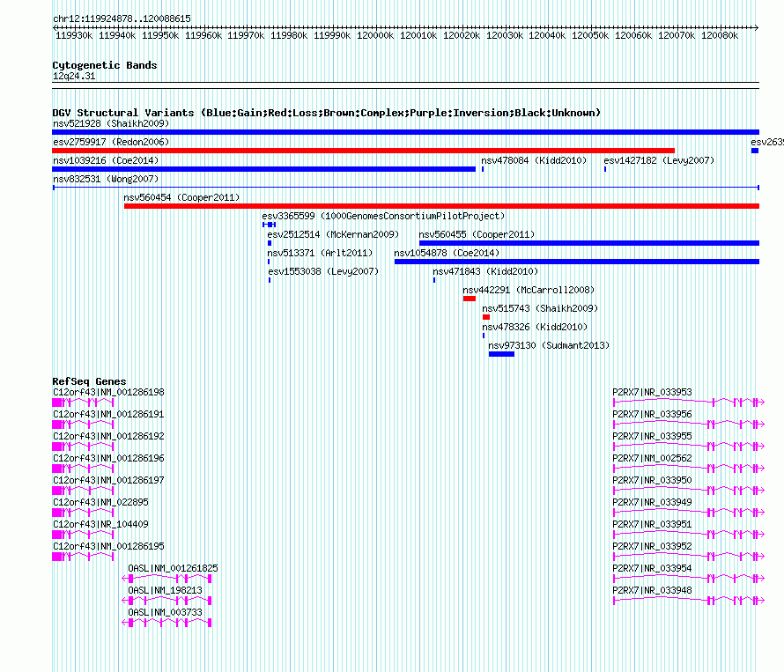The height and width of the screenshot is (672, 784).
Task: Click the 120080k ruler tick label
Action: pos(720,36)
